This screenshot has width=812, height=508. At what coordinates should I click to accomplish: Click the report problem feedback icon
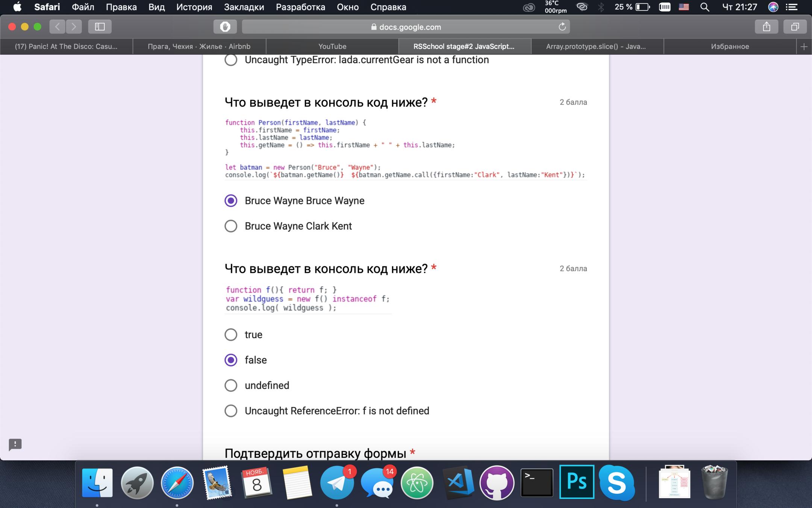[15, 444]
